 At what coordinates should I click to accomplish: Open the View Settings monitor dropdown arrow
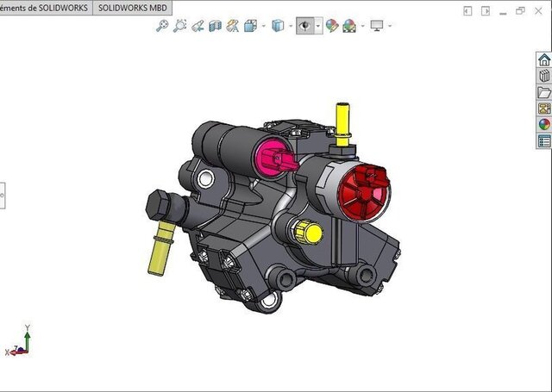[390, 26]
